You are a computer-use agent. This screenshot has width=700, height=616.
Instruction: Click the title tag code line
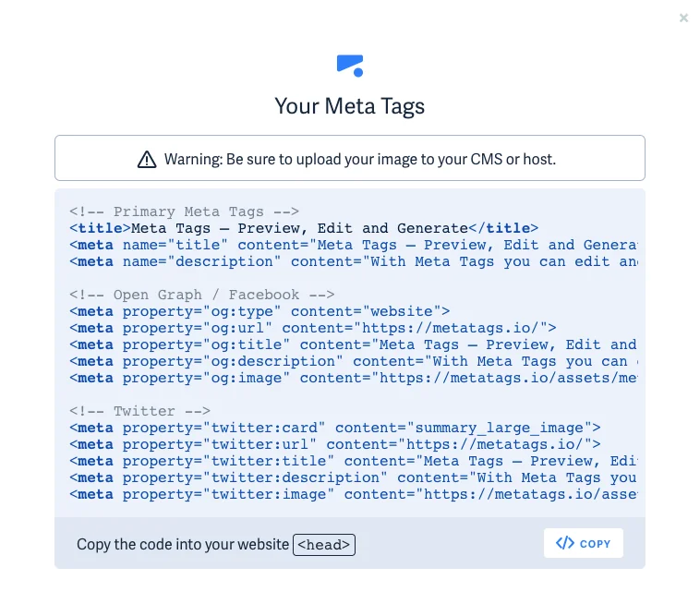pyautogui.click(x=304, y=228)
